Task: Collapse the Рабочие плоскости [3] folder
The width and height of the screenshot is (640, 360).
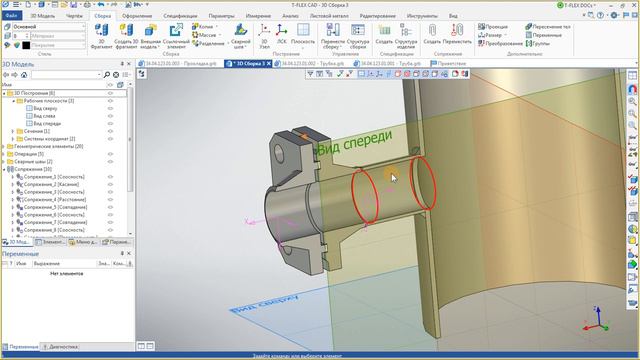Action: coord(13,101)
